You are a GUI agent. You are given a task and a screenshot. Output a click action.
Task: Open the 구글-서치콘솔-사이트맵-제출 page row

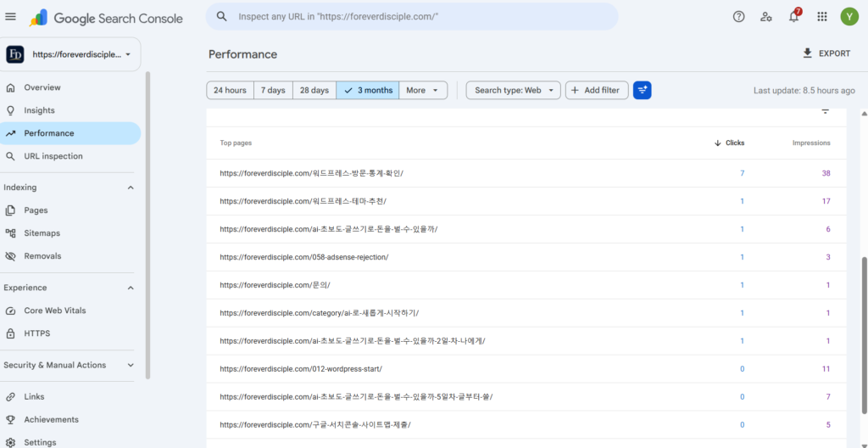coord(526,425)
